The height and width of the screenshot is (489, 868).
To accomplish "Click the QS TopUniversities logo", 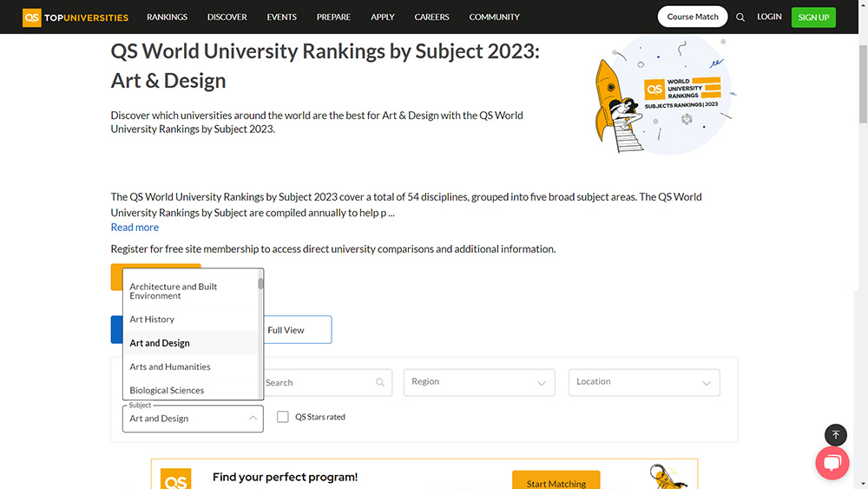I will (x=76, y=17).
